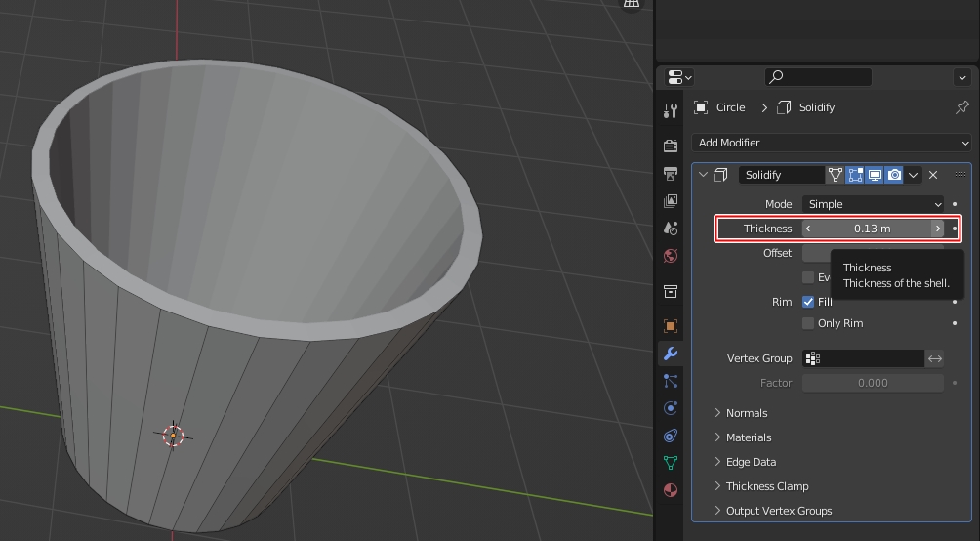
Task: Click the Solidify icon in breadcrumb
Action: pyautogui.click(x=784, y=107)
